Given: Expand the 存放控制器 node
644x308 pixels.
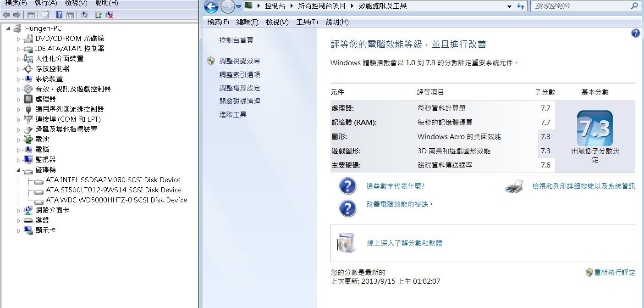Looking at the screenshot, I should [19, 69].
